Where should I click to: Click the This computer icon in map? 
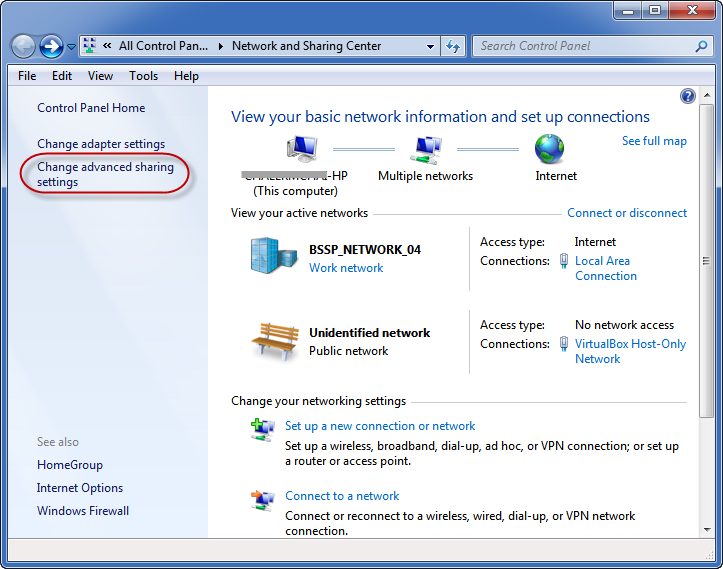301,149
